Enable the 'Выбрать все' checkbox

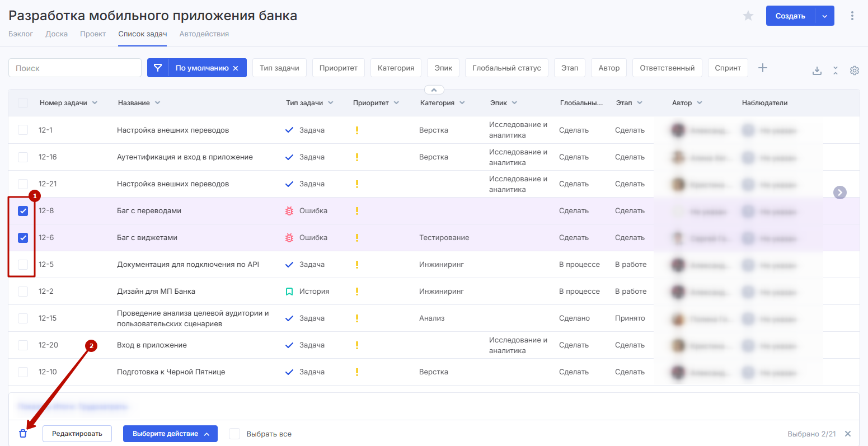coord(234,434)
